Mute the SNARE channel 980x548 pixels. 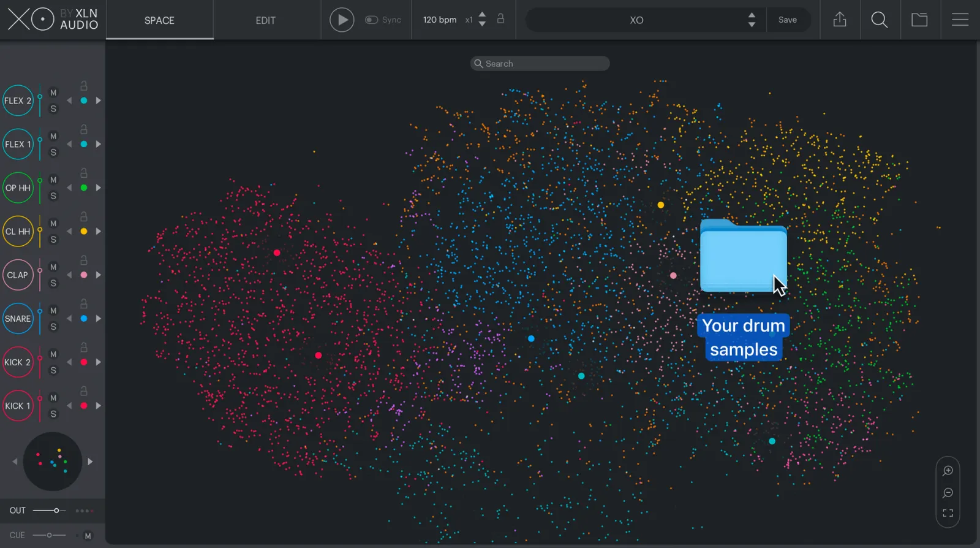coord(53,311)
